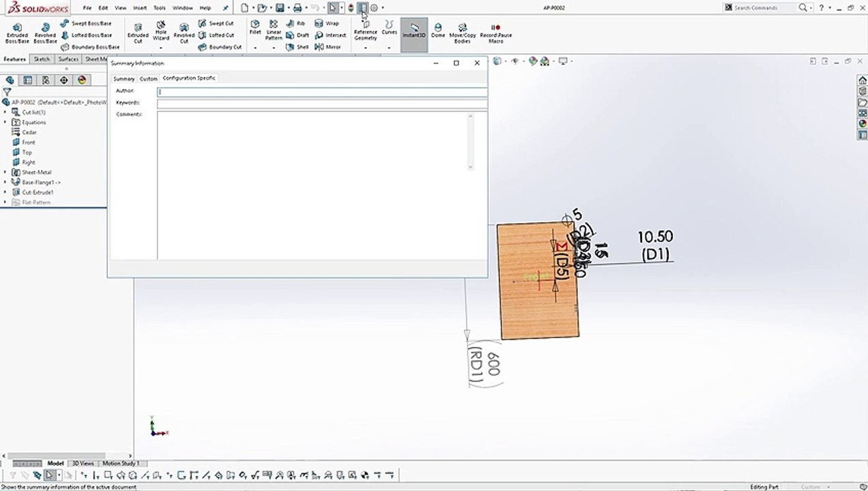This screenshot has height=491, width=868.
Task: Click the Boundary Boss/Base tool
Action: [90, 47]
